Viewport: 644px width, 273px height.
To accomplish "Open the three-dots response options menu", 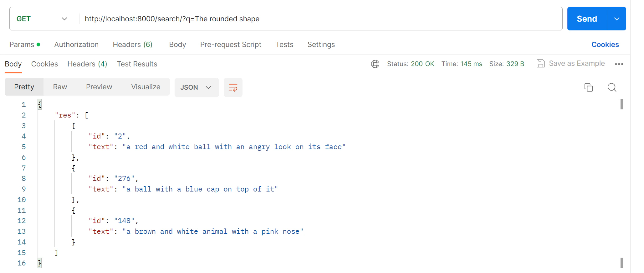I will coord(619,64).
